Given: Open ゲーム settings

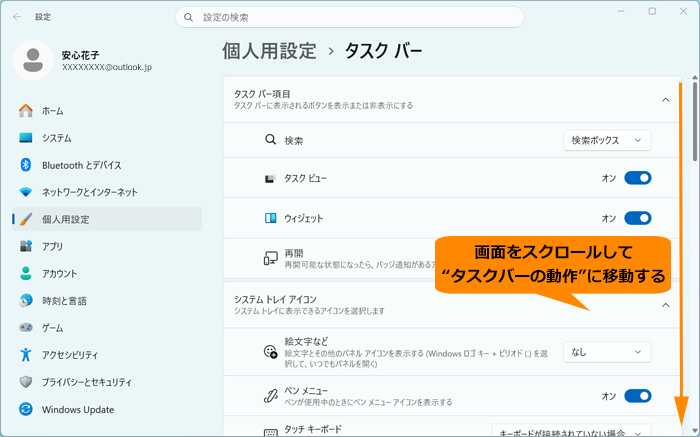Looking at the screenshot, I should point(107,328).
